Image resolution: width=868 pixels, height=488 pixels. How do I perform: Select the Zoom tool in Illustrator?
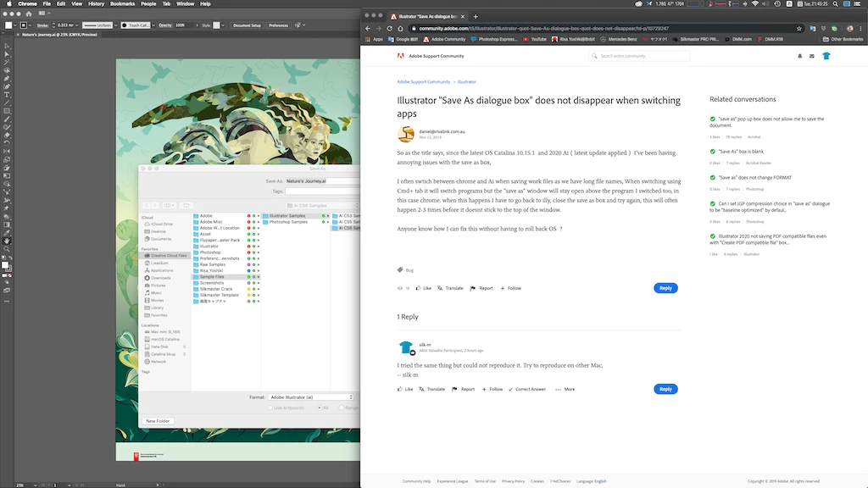click(7, 250)
